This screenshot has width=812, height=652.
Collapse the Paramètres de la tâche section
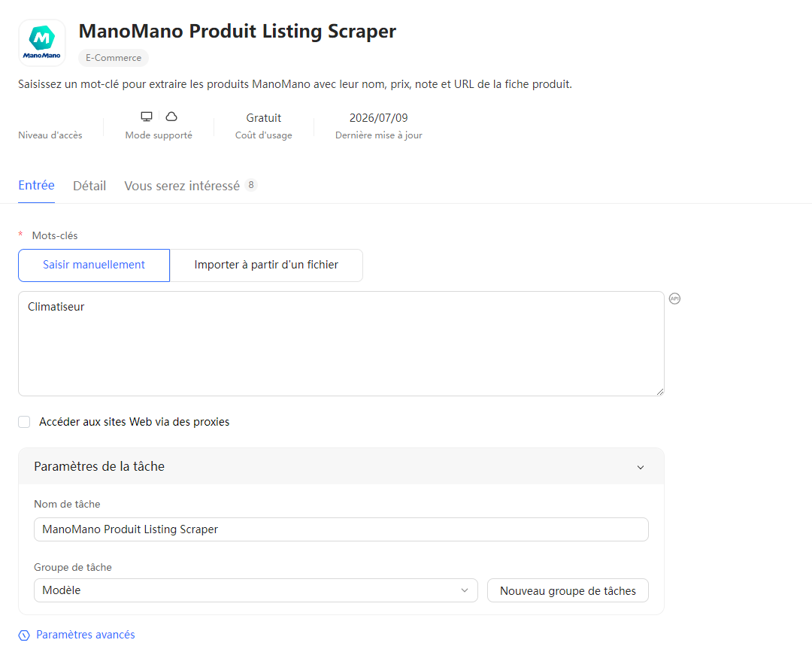pyautogui.click(x=641, y=467)
